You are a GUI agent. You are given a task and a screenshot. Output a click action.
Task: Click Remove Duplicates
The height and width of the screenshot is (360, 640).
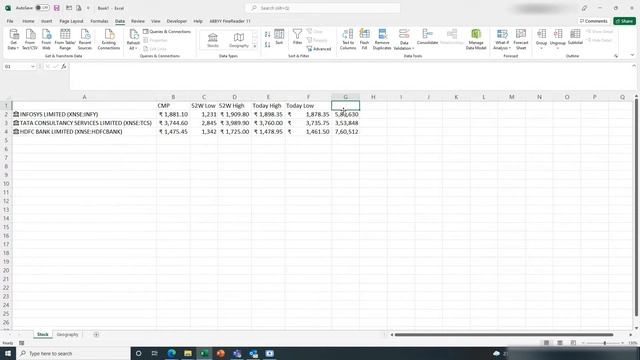tap(382, 40)
